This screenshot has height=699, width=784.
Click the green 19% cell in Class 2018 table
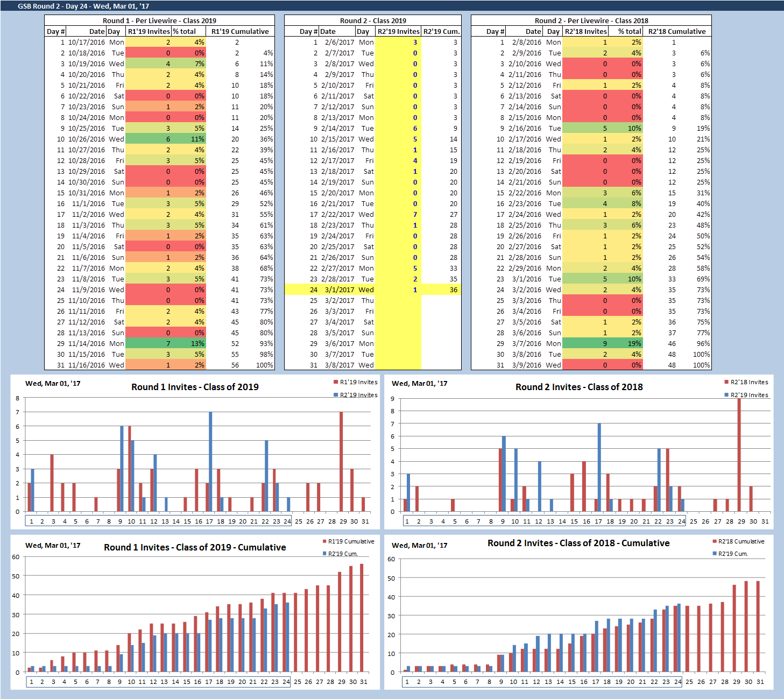click(x=634, y=343)
